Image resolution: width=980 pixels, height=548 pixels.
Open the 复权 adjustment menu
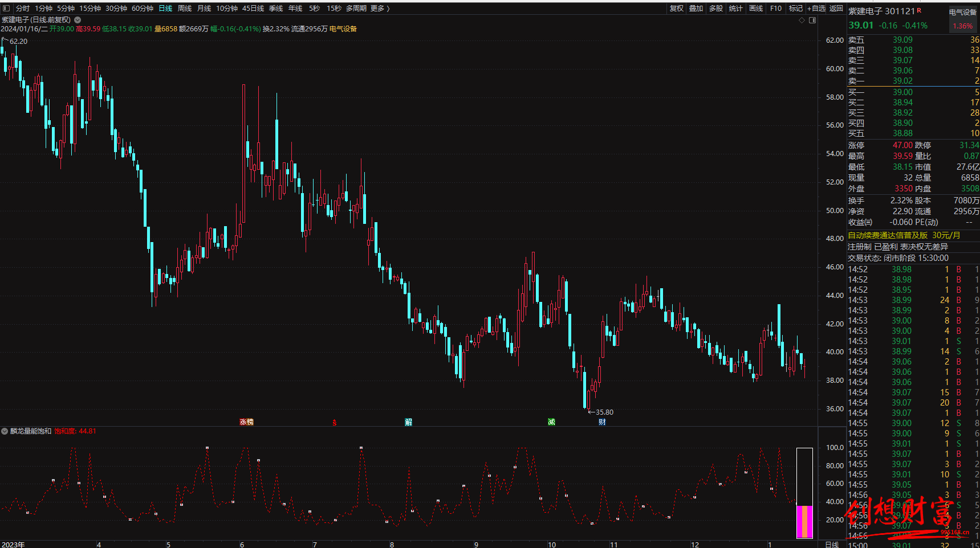[x=677, y=9]
